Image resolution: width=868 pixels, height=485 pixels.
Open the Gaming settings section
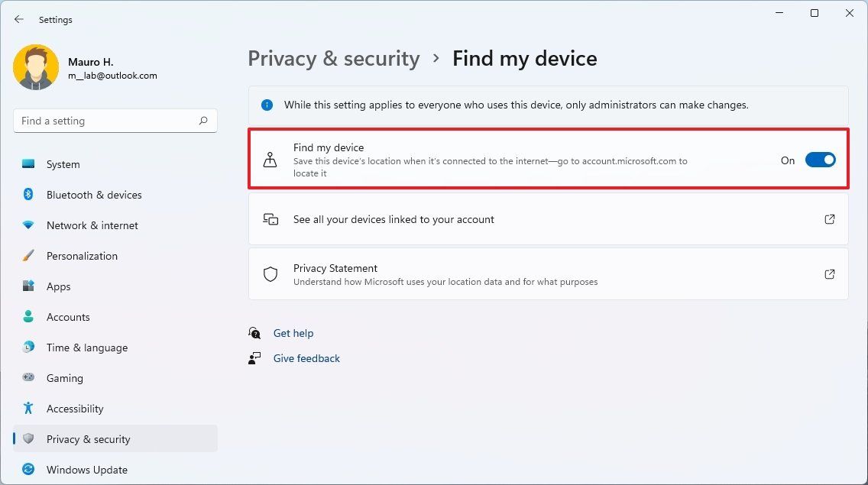65,377
